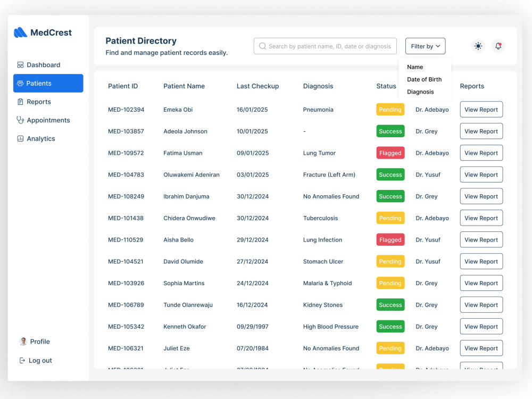View Report for Adeola Johnson
This screenshot has width=532, height=399.
[481, 131]
